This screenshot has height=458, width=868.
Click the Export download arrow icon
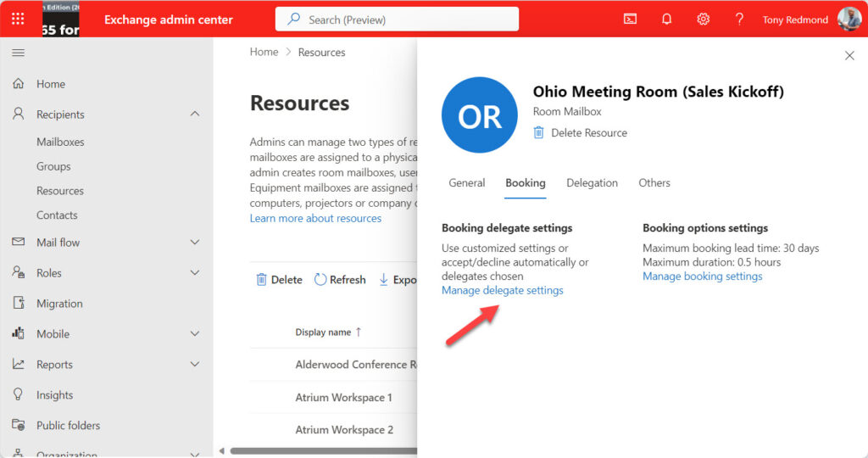[x=383, y=279]
